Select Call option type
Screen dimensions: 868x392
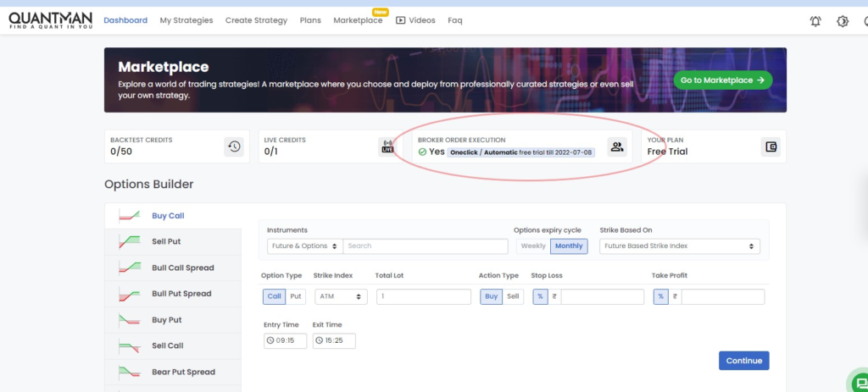coord(274,296)
